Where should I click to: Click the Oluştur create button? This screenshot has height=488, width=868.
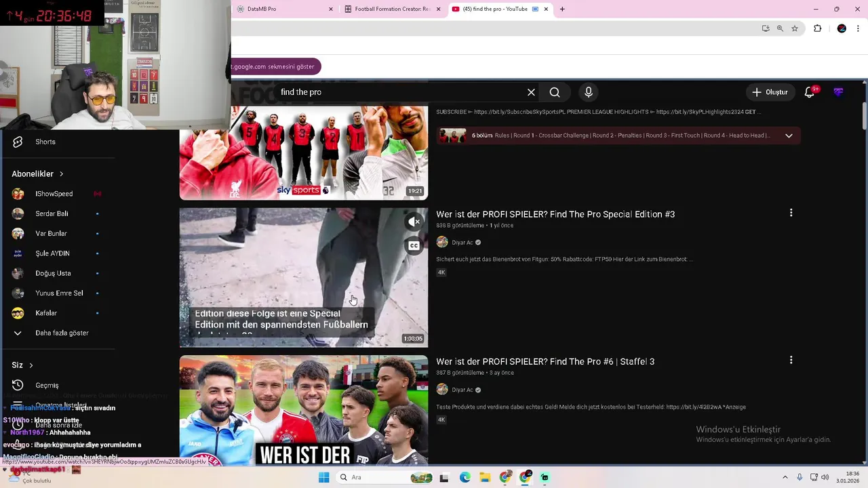(x=770, y=92)
